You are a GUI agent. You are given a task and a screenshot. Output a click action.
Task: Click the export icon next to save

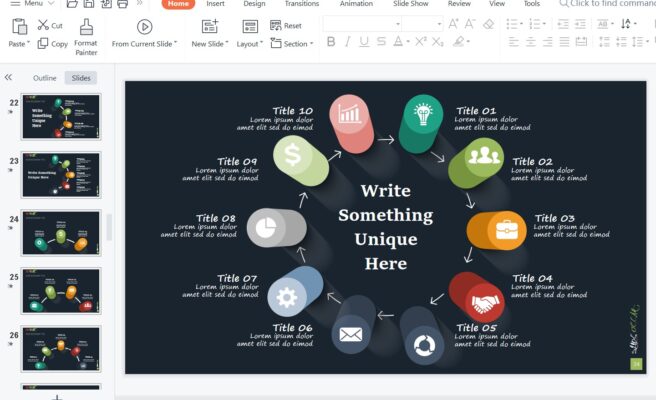[x=106, y=4]
